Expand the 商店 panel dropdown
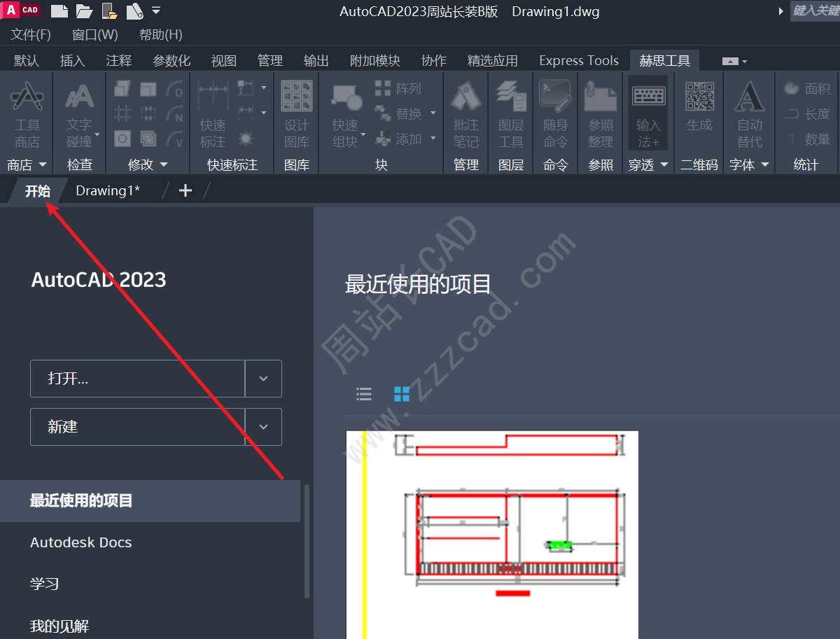The width and height of the screenshot is (840, 639). (x=42, y=164)
